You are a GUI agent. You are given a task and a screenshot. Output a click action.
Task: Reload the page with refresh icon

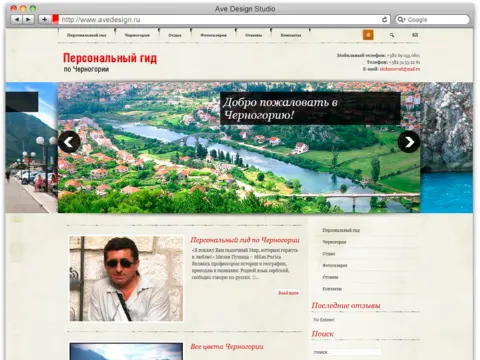click(x=385, y=20)
